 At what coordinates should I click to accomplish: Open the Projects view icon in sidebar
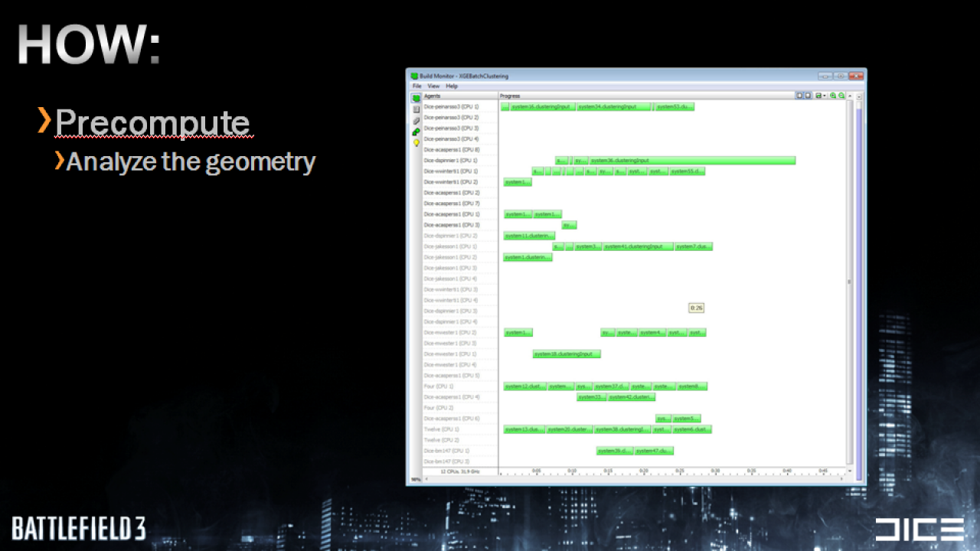pyautogui.click(x=416, y=109)
